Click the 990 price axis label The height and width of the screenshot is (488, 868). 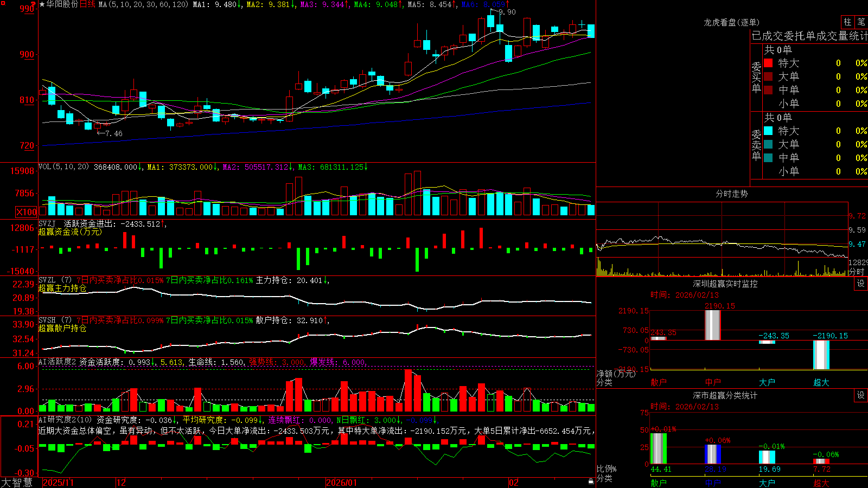(27, 9)
